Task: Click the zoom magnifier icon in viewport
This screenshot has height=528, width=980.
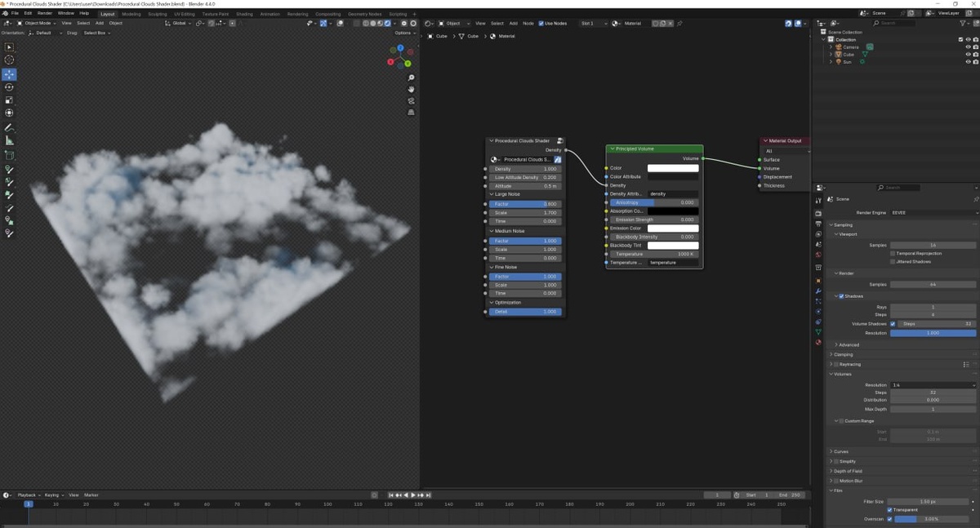Action: point(411,78)
